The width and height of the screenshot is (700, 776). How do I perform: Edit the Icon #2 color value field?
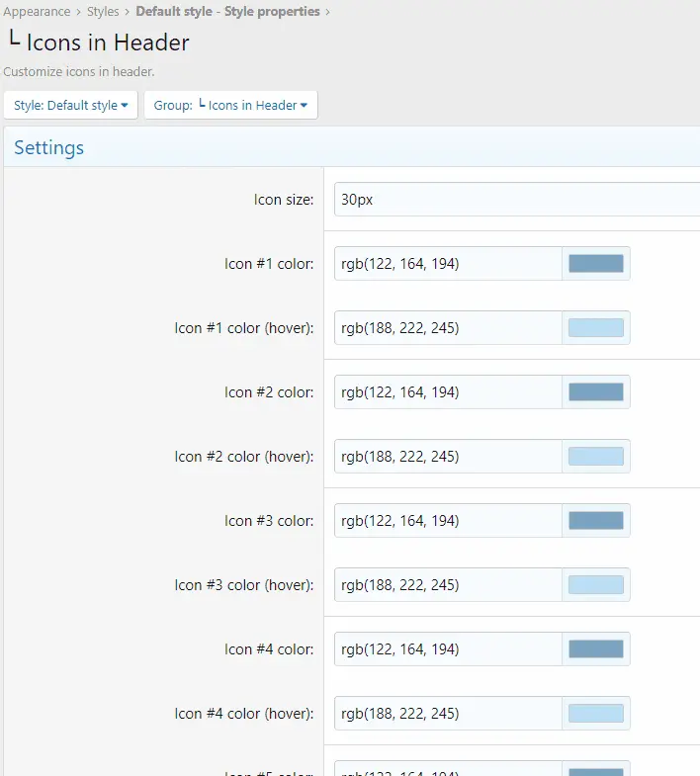(x=448, y=392)
